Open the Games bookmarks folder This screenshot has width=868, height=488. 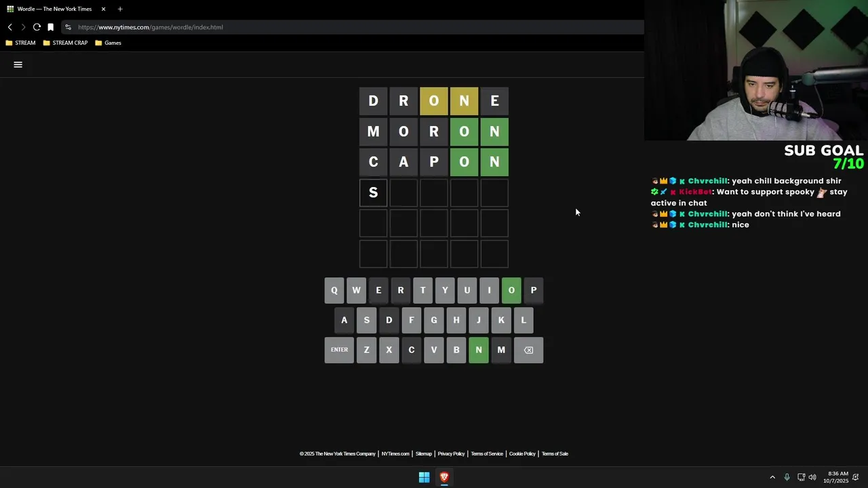pyautogui.click(x=108, y=43)
